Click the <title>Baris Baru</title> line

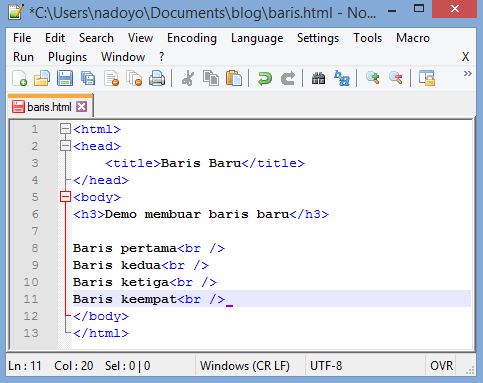205,163
